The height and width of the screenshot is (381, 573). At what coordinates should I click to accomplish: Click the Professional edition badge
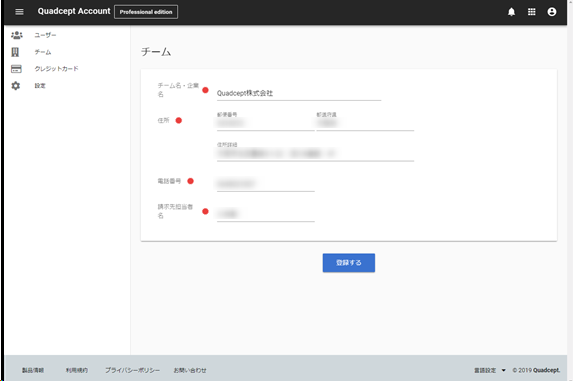[x=146, y=12]
